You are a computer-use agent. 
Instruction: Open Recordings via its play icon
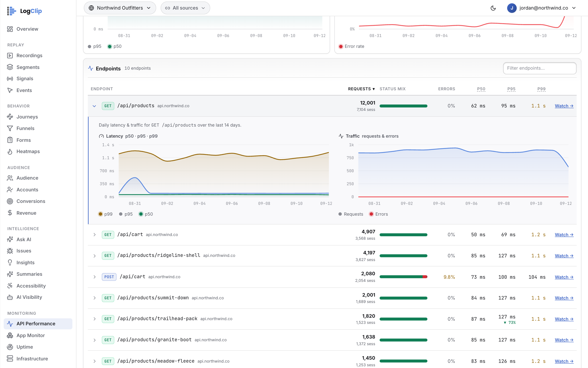[x=10, y=55]
